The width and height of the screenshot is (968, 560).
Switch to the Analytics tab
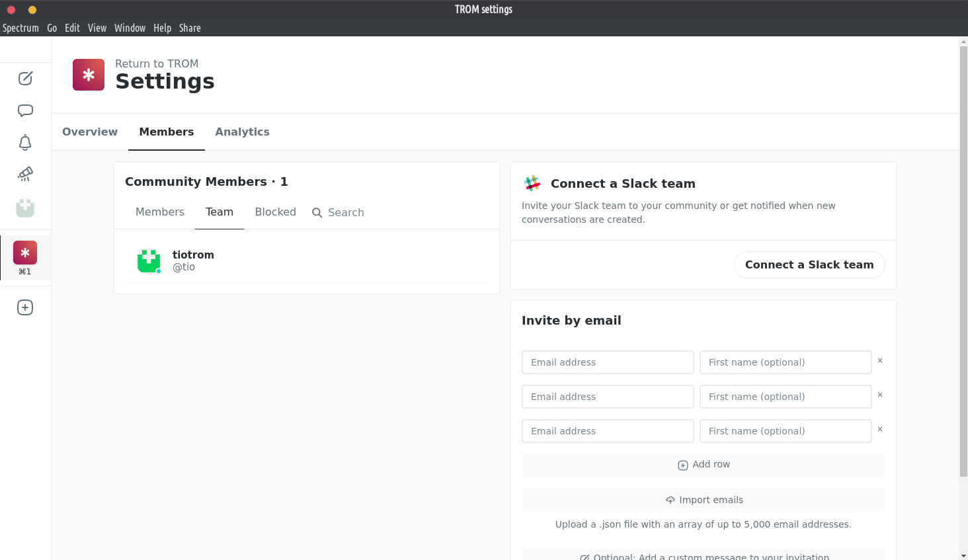point(242,132)
